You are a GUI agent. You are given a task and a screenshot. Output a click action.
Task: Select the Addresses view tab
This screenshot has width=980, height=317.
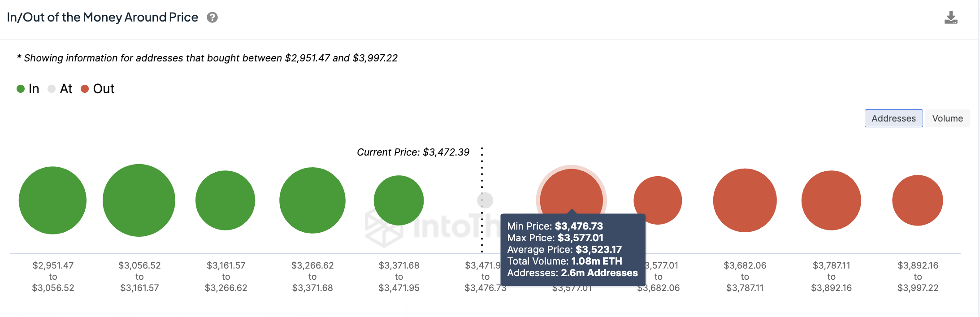[893, 118]
